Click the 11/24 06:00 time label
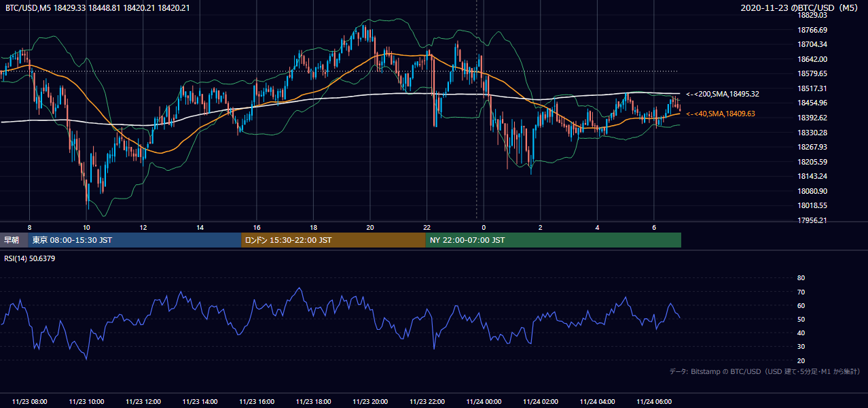This screenshot has height=408, width=868. point(654,402)
